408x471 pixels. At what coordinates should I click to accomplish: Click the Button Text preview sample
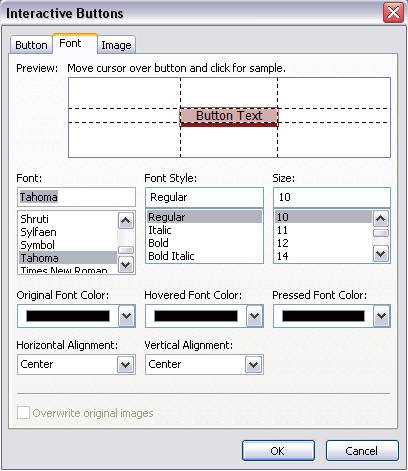click(229, 116)
